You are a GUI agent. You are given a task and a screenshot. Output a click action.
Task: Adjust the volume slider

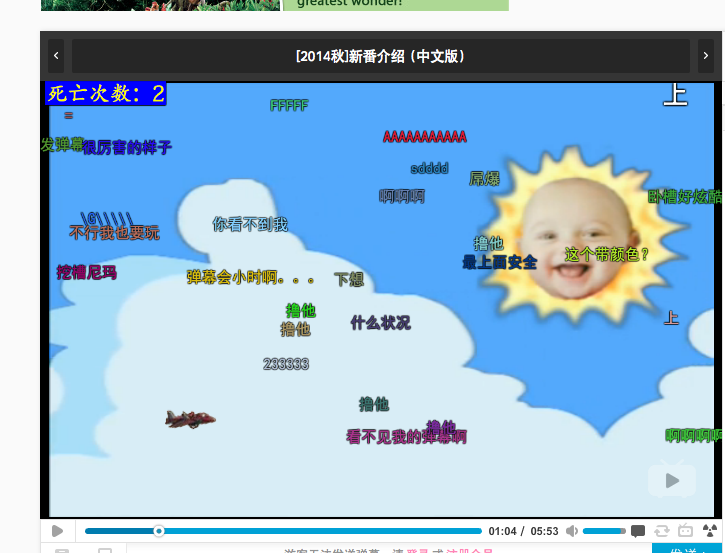point(604,531)
